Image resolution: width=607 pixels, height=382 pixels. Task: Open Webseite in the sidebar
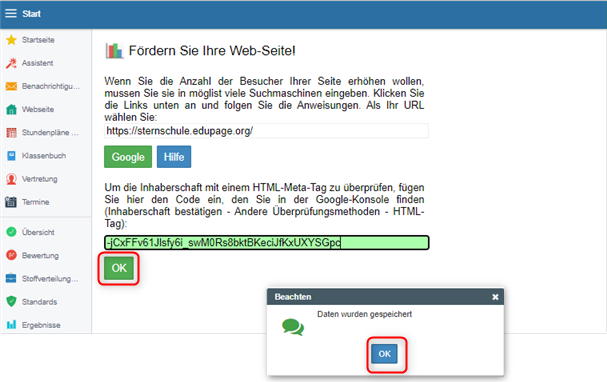[x=38, y=110]
